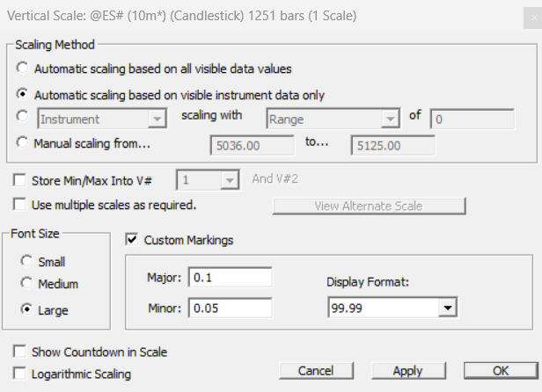542x392 pixels.
Task: Select Small font size
Action: [x=26, y=261]
